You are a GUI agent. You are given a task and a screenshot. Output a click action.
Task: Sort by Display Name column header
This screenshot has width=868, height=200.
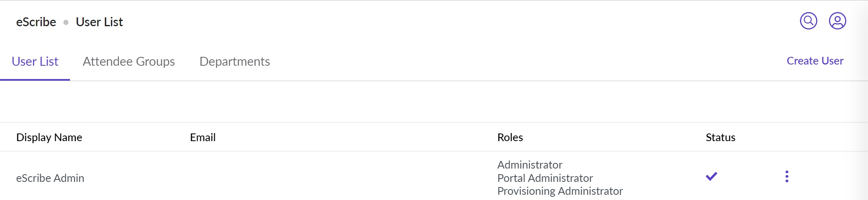coord(49,137)
